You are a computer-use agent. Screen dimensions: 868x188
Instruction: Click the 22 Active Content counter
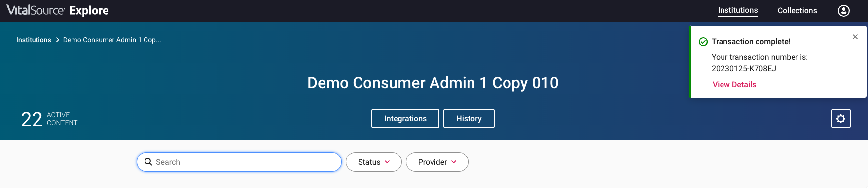(49, 119)
